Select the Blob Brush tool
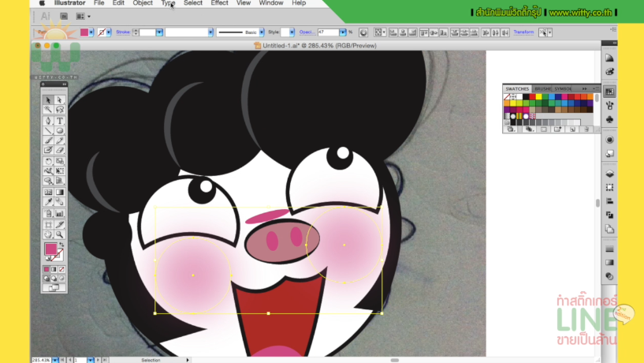 click(48, 151)
